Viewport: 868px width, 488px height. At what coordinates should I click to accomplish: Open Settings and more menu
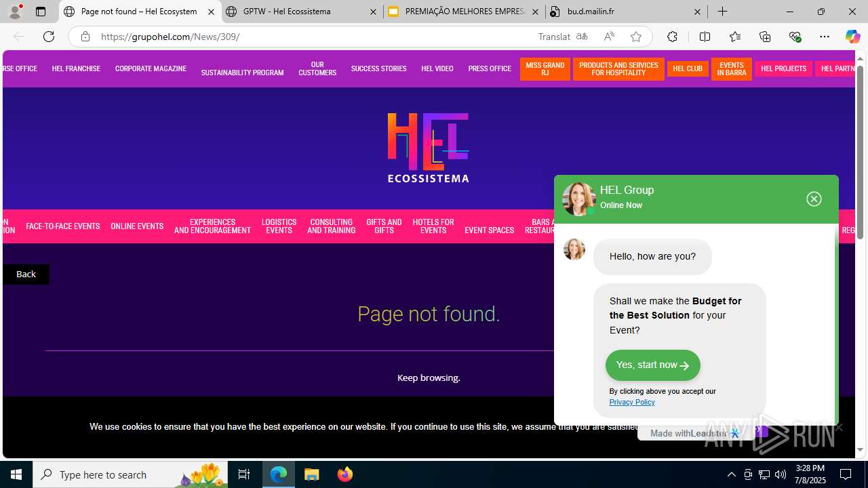pos(825,37)
